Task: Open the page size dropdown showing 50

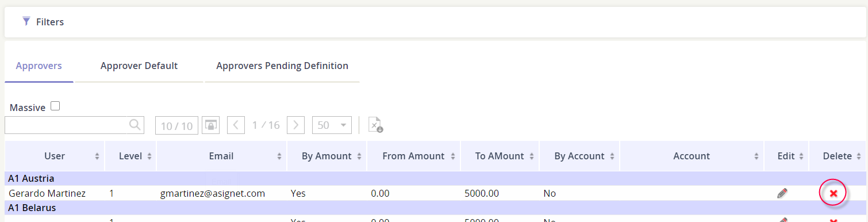Action: (x=332, y=125)
